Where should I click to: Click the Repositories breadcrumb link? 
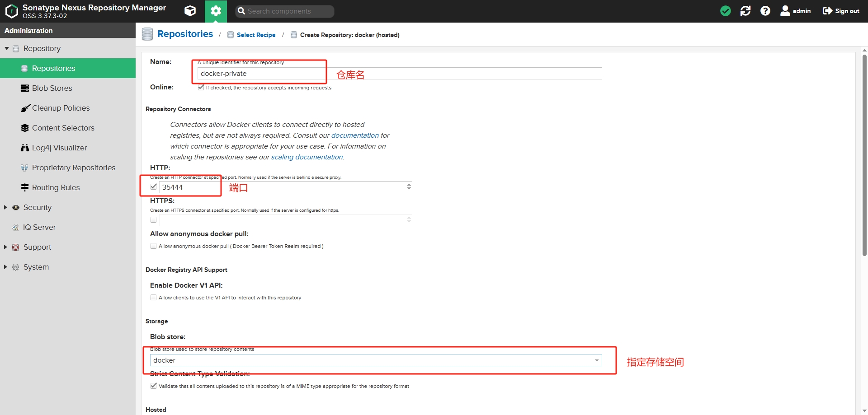[x=185, y=34]
